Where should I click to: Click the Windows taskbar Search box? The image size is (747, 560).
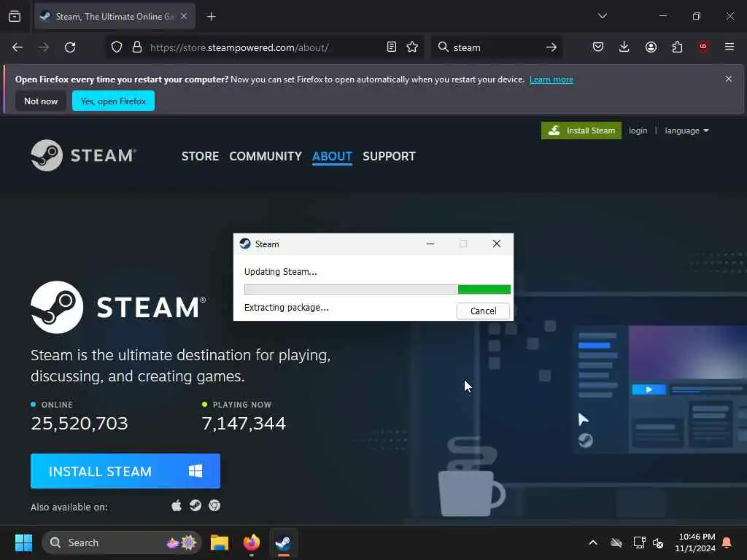pyautogui.click(x=122, y=542)
